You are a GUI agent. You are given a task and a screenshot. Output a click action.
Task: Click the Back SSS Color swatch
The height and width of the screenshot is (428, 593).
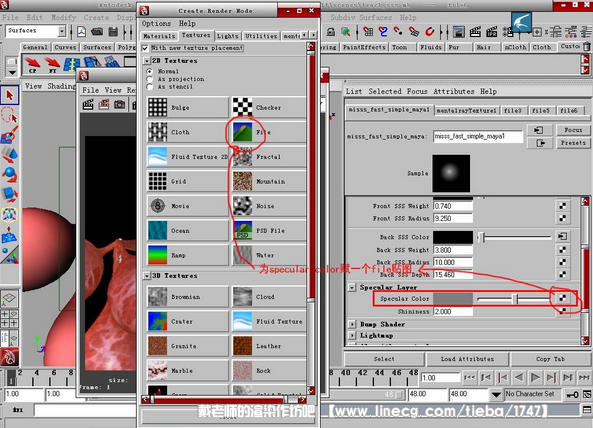click(453, 237)
